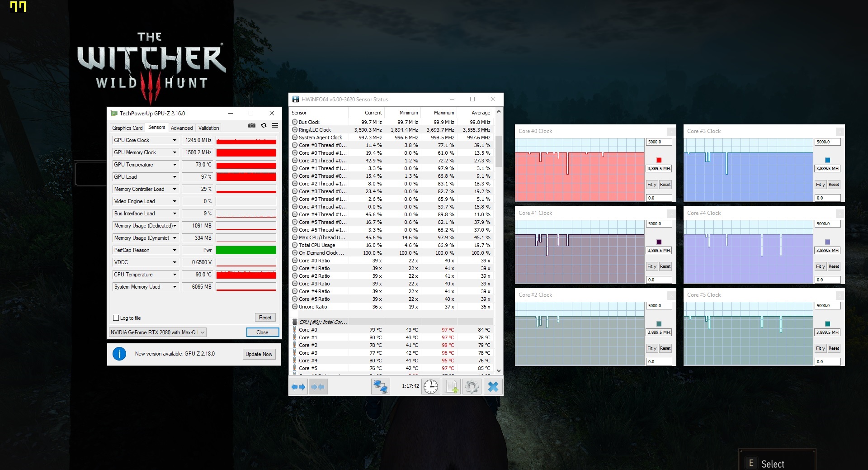Click the chip icon beside CPU [#0]: Intel Cor…
Image resolution: width=868 pixels, height=470 pixels.
pos(295,322)
